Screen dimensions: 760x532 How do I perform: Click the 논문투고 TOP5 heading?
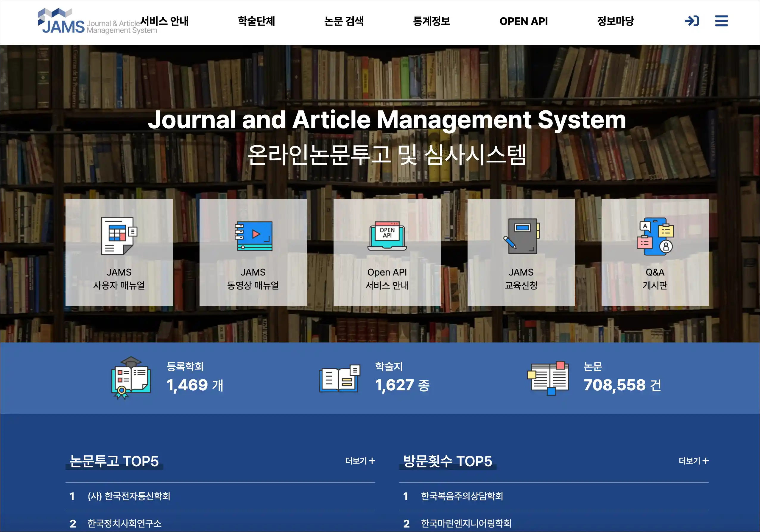114,461
